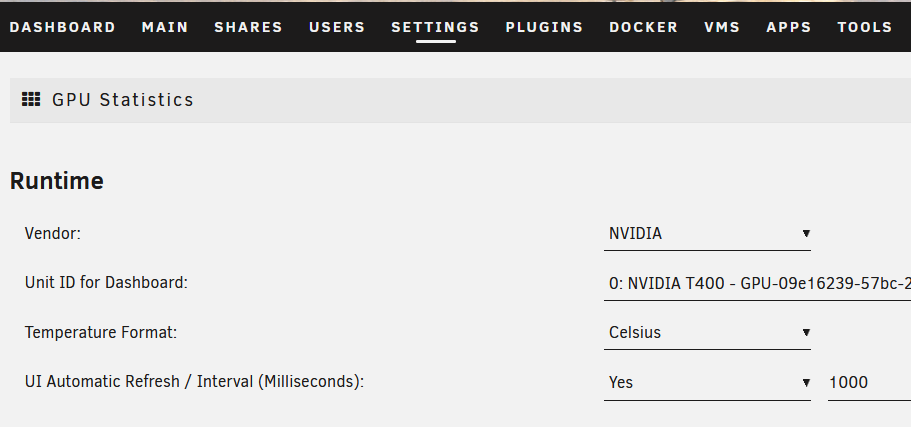The image size is (911, 427).
Task: Click the Automatic Refresh dropdown arrow
Action: 806,383
